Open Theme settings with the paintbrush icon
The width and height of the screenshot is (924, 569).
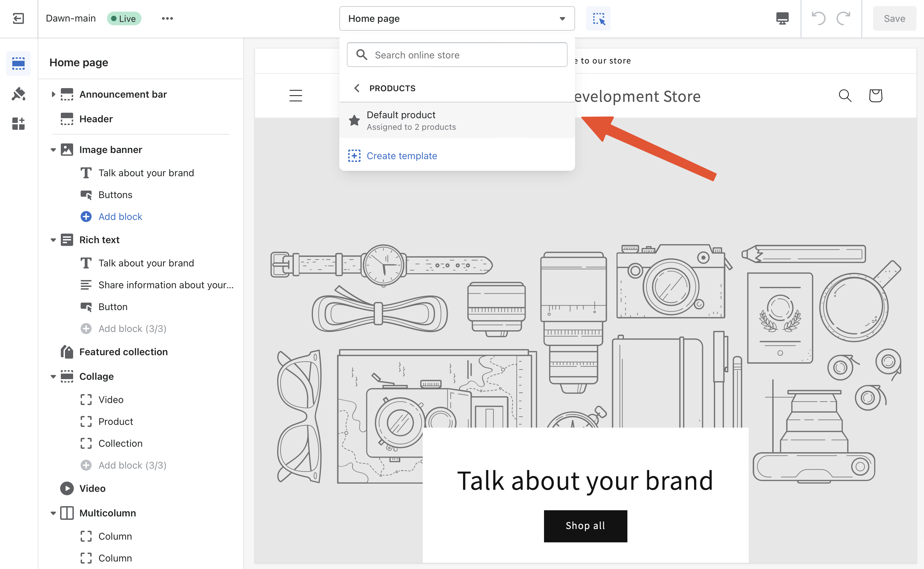coord(18,94)
